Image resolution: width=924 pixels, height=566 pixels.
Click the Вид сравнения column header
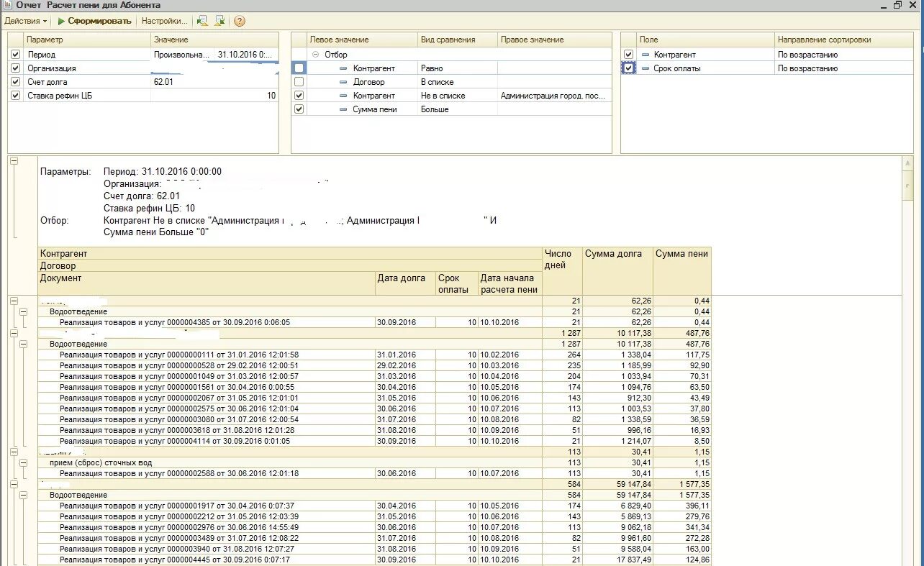(458, 40)
